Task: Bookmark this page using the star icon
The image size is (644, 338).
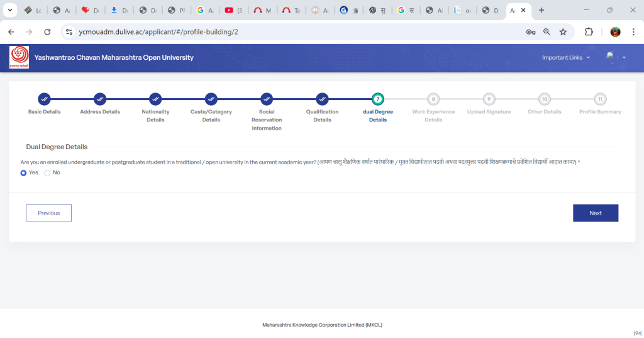Action: point(563,31)
